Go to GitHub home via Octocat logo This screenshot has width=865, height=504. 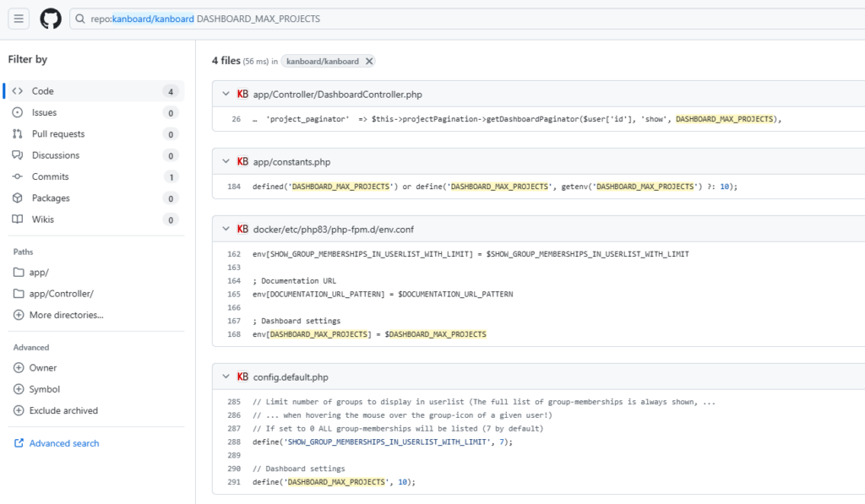coord(51,19)
